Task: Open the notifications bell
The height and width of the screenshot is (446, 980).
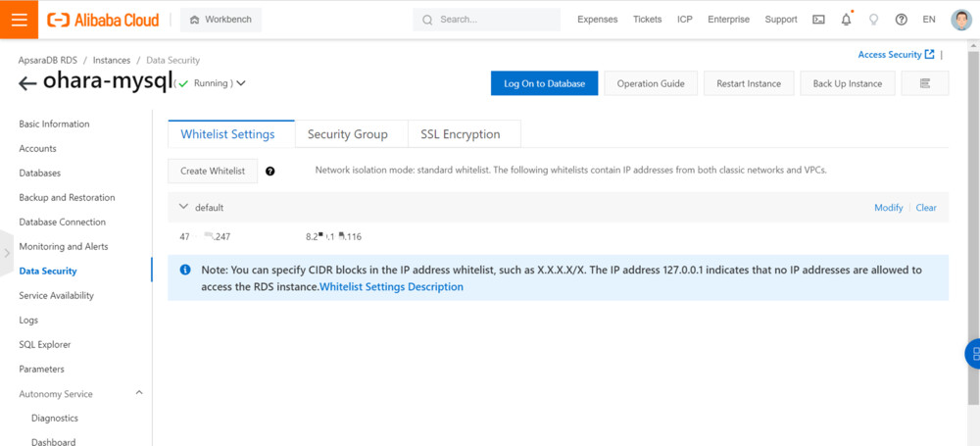Action: coord(846,20)
